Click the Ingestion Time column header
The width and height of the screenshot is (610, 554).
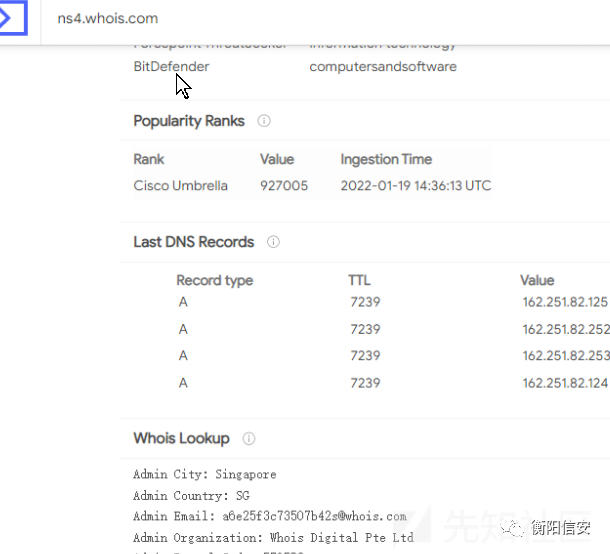pos(386,159)
